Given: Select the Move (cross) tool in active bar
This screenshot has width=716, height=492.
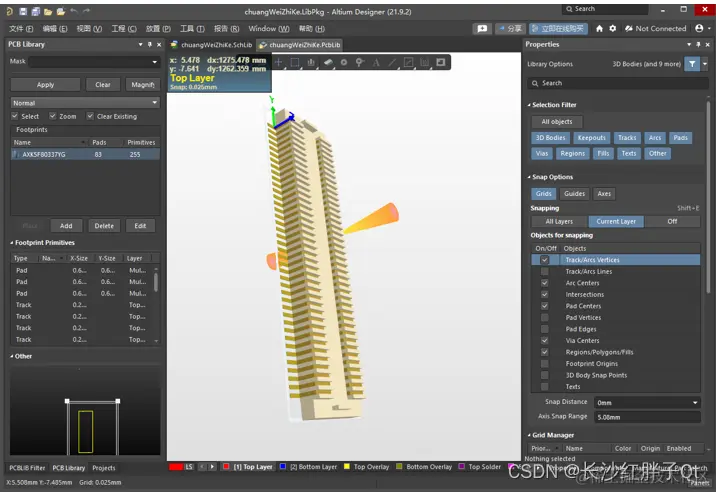Looking at the screenshot, I should click(279, 62).
